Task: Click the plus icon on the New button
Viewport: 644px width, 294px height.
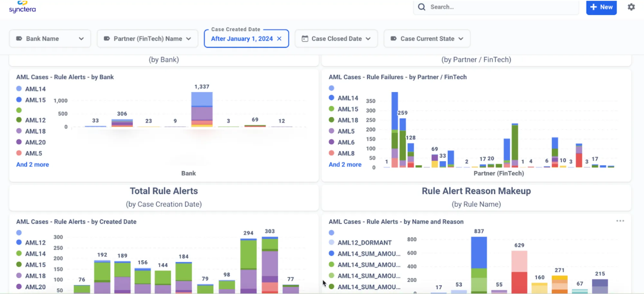Action: coord(593,7)
